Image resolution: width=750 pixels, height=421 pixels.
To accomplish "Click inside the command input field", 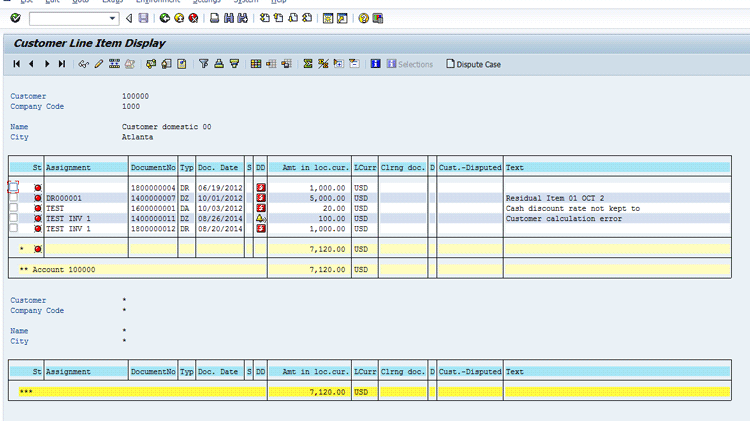I will pyautogui.click(x=66, y=18).
